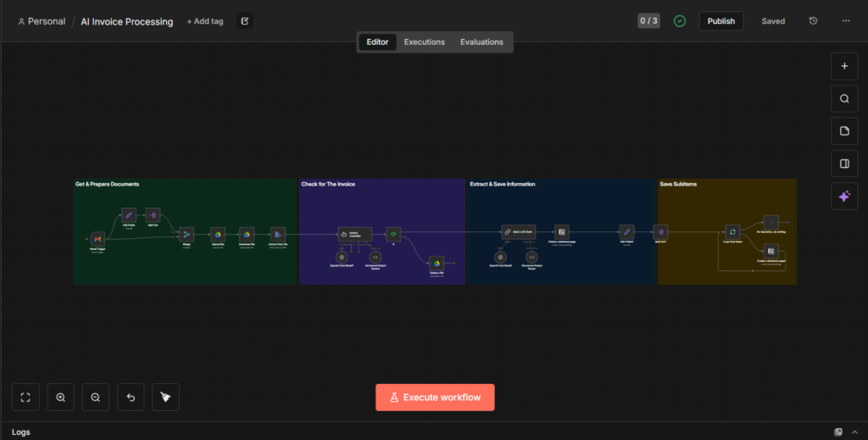Click the Basic LLM Chain node
Image resolution: width=868 pixels, height=440 pixels.
517,231
